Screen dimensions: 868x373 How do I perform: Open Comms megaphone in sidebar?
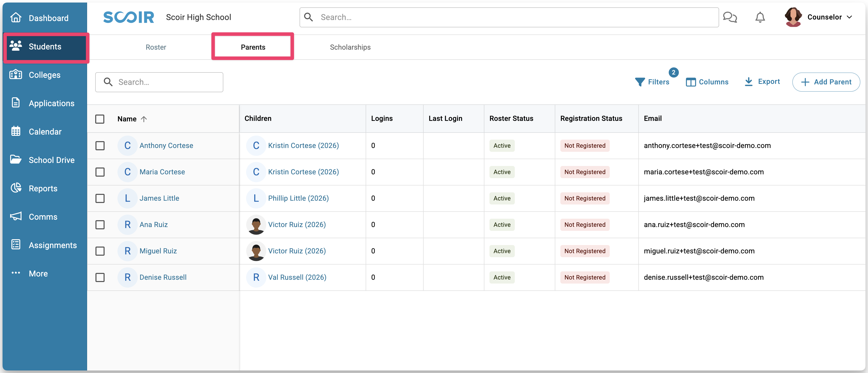15,216
